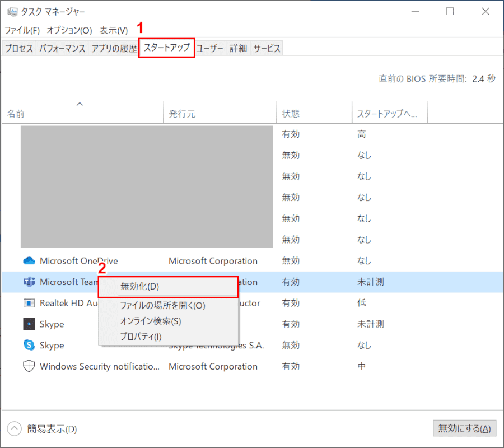Click the 高 impact value in first row
The height and width of the screenshot is (448, 504).
[362, 134]
